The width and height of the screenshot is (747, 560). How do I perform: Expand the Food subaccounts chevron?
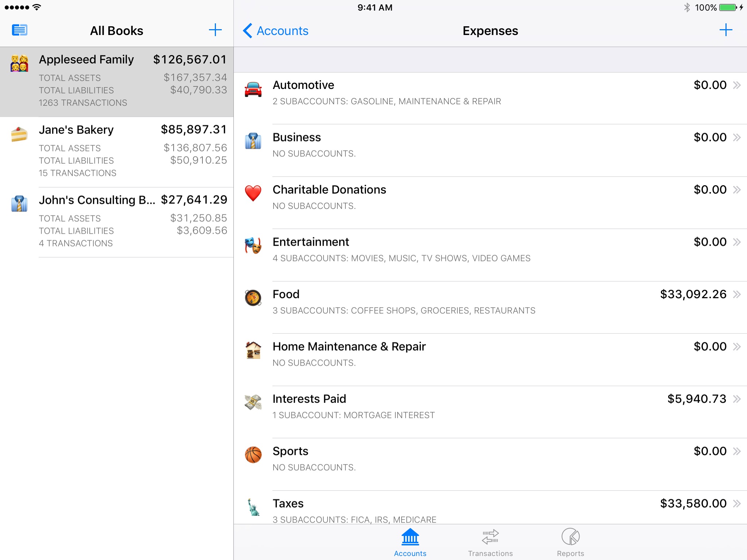tap(736, 293)
